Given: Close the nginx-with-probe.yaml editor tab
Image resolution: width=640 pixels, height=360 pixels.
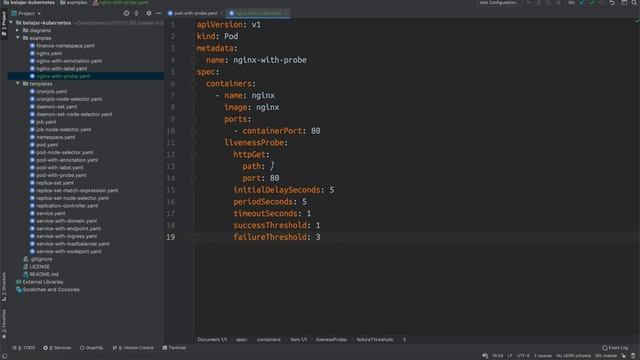Looking at the screenshot, I should (x=286, y=13).
